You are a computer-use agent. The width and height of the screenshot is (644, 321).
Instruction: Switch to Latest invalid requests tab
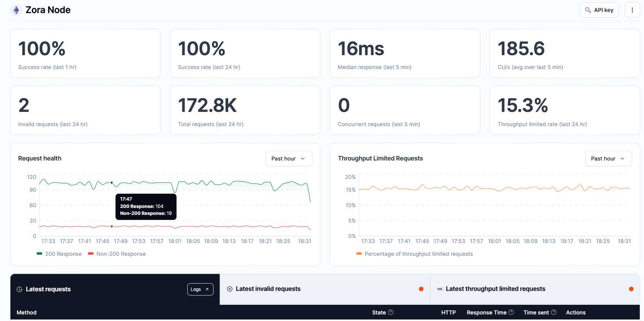[x=325, y=289]
